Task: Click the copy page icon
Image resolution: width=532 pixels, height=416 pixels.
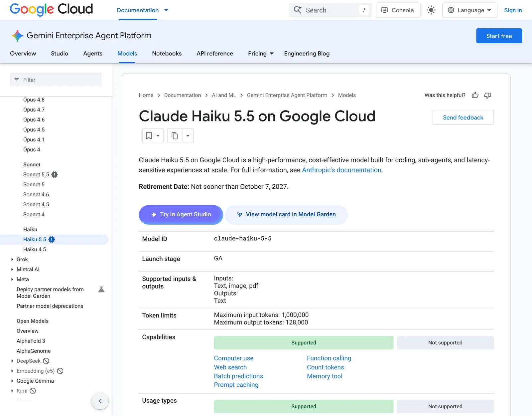Action: [175, 135]
